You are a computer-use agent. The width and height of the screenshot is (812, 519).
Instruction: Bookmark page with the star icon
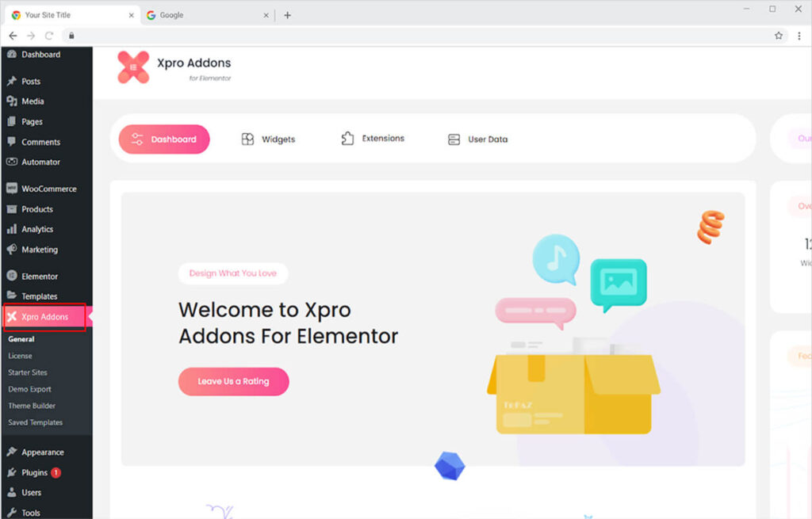pos(779,36)
